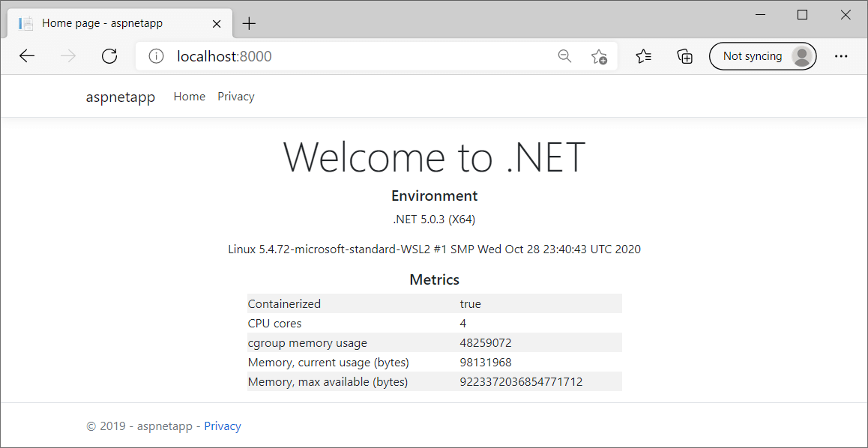Click the Linux 5.4.72-microsoft-standard-WSL2 line
The image size is (868, 448).
click(434, 249)
